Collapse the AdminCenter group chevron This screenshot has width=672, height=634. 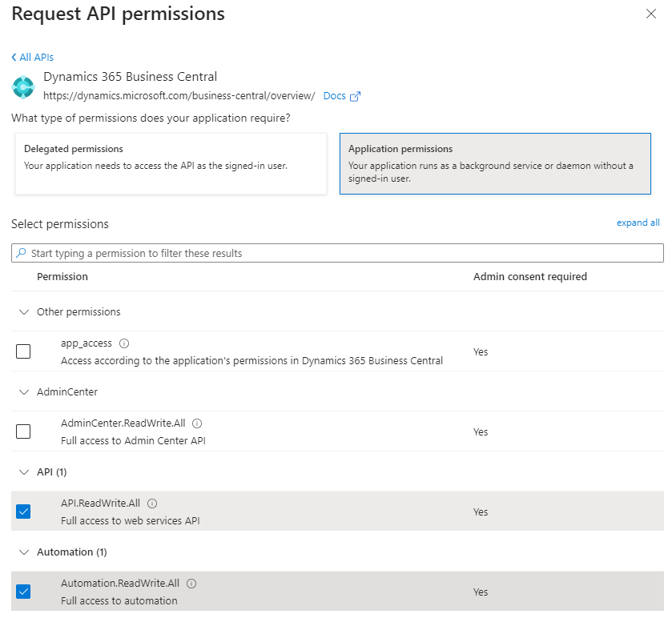pos(23,391)
